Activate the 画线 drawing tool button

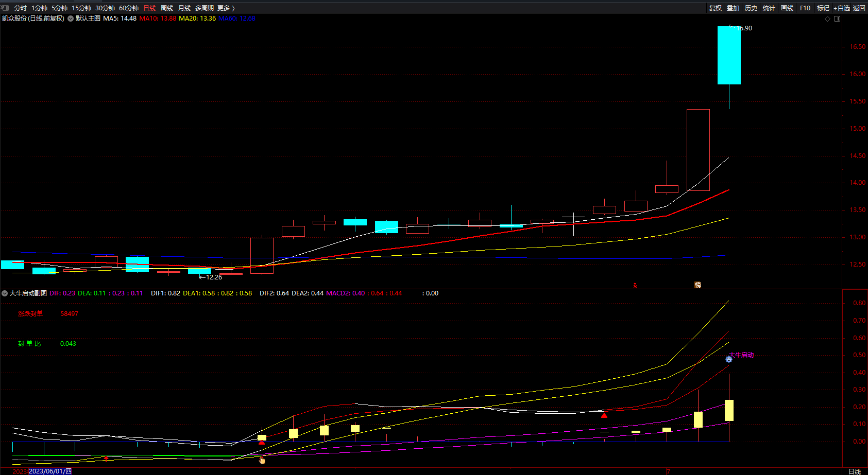(787, 8)
